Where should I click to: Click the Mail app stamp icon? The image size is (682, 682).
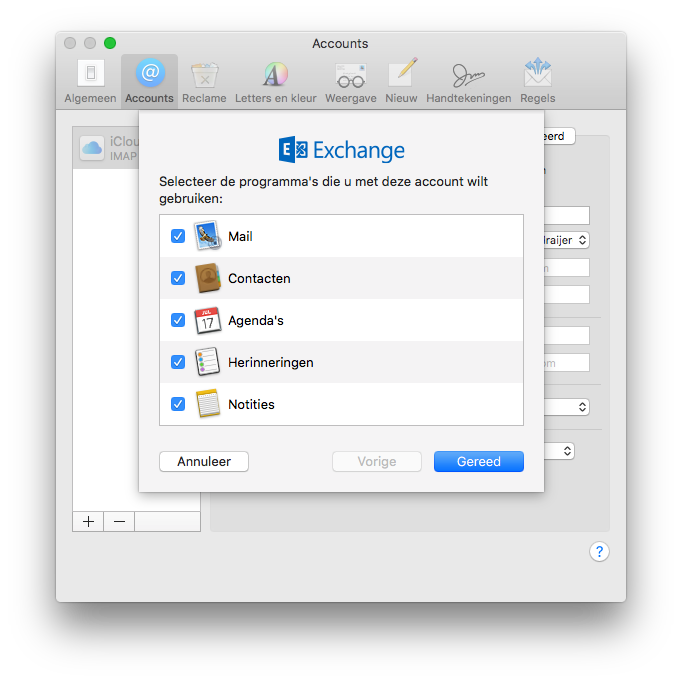pos(207,236)
